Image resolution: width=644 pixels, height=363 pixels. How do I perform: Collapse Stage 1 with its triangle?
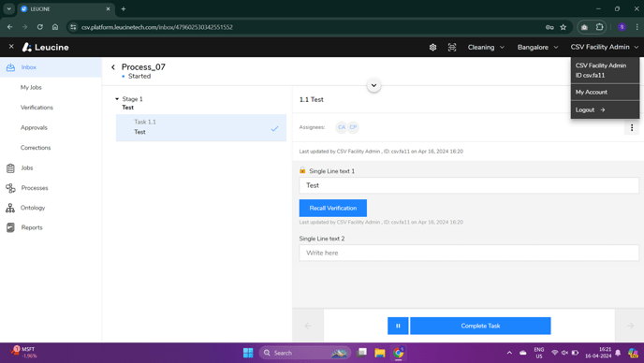tap(117, 99)
